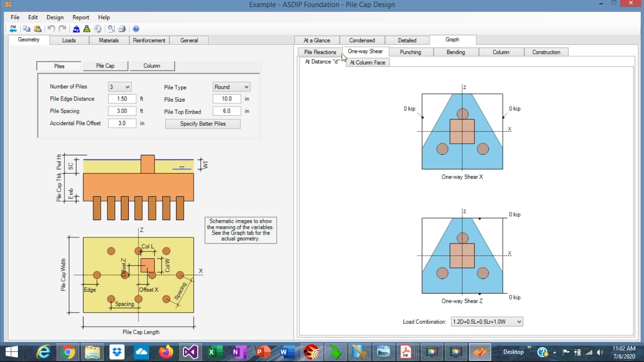Open Print Preview magnifier icon
Image resolution: width=644 pixels, height=362 pixels.
point(111,29)
